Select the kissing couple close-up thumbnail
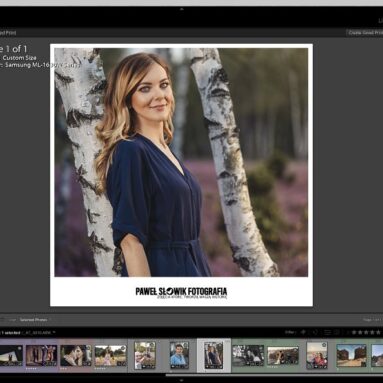383x383 pixels. (76, 355)
